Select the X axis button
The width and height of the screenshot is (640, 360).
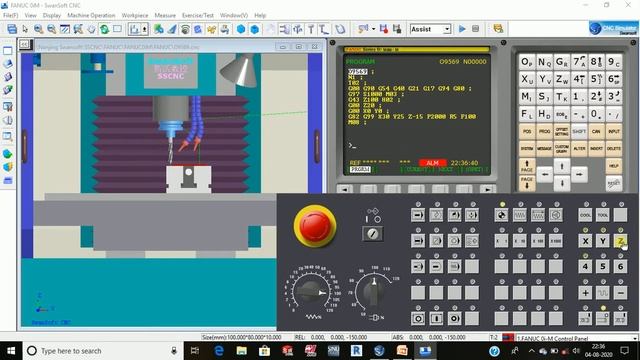point(585,241)
